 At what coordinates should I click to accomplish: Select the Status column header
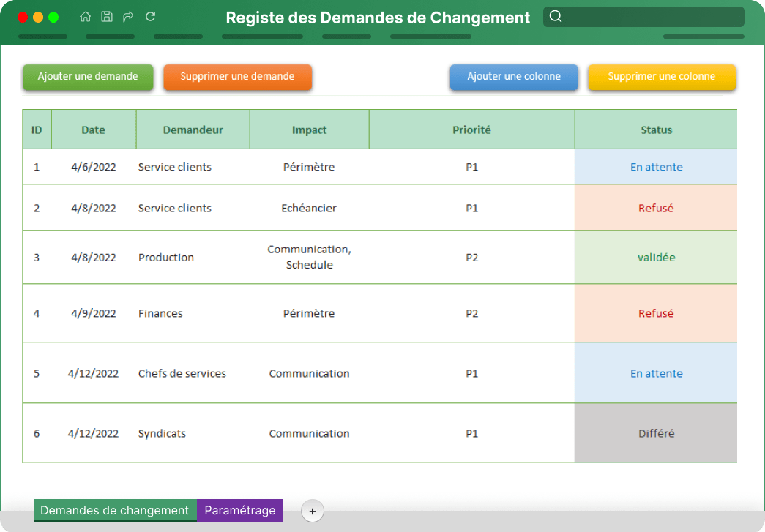656,130
